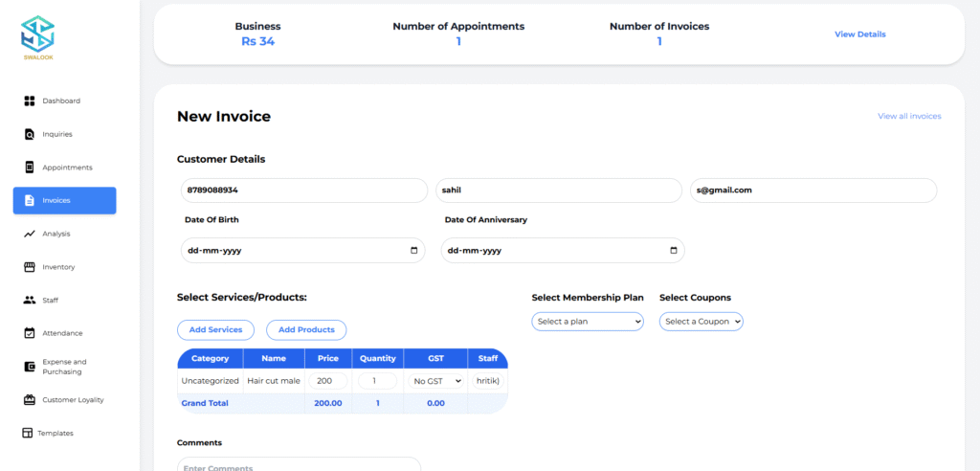Click the Add Products button
This screenshot has width=980, height=471.
click(306, 329)
